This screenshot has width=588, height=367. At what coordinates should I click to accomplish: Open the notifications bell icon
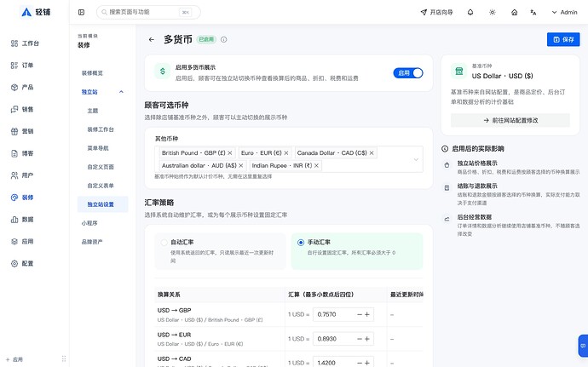(470, 13)
